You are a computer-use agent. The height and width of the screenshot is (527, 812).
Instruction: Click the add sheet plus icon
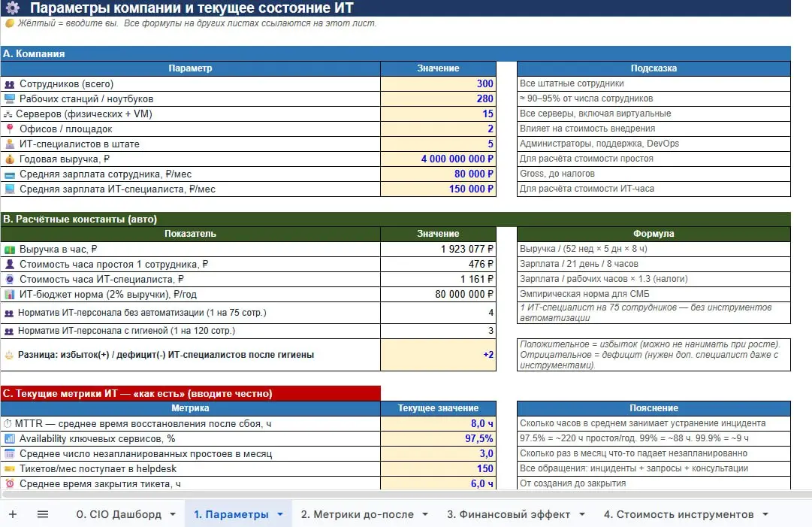(13, 514)
